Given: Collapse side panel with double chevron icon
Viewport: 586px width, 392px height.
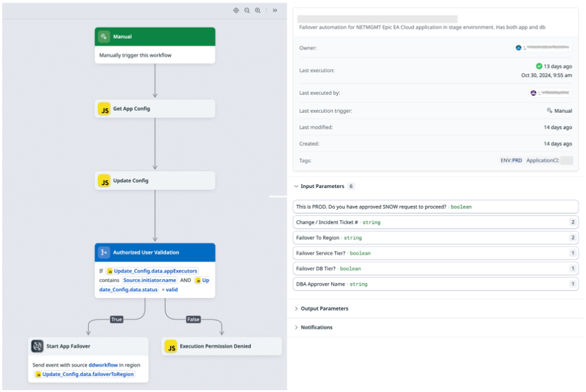Looking at the screenshot, I should (x=275, y=11).
